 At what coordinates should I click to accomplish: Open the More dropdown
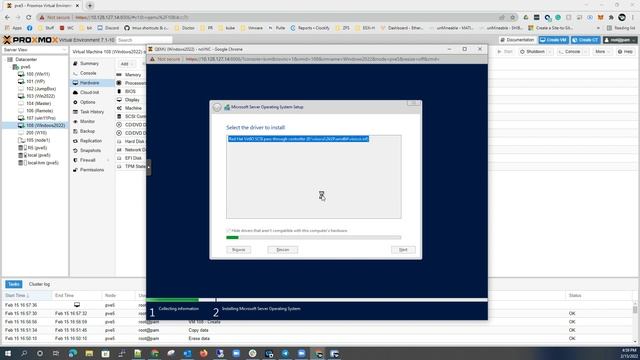(602, 52)
